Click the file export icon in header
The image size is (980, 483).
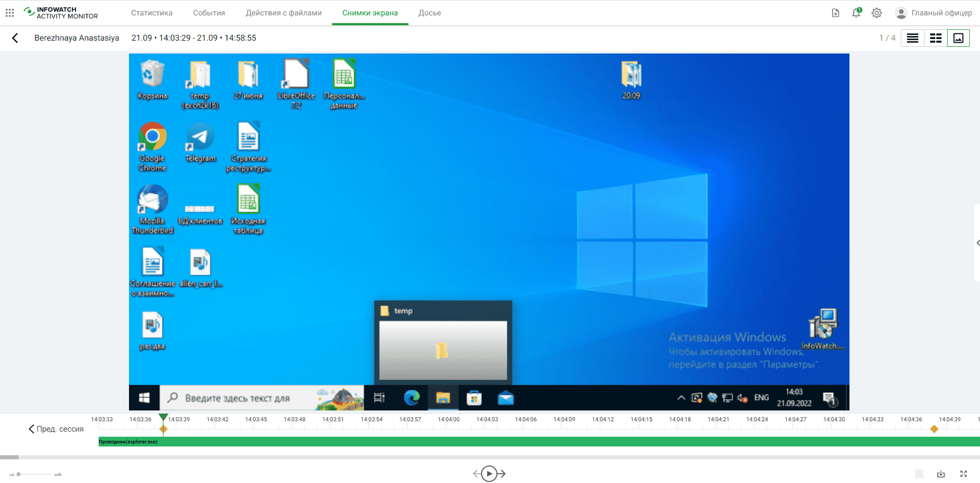coord(836,13)
